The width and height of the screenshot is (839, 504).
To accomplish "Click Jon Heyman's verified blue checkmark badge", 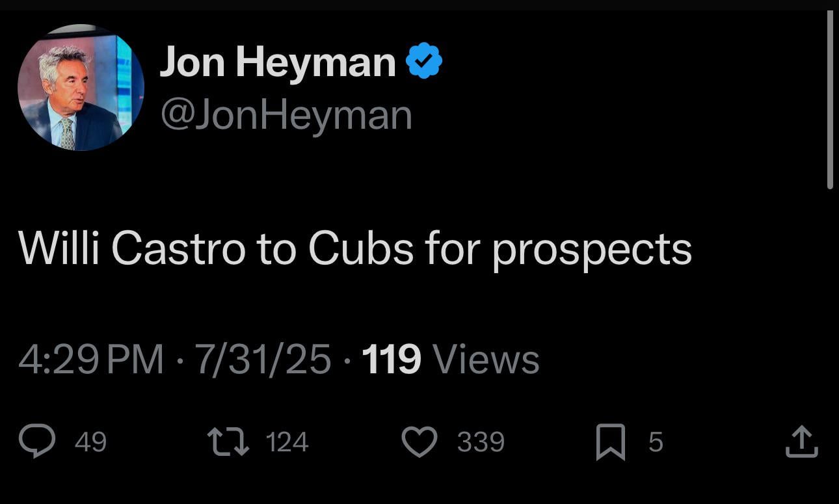I will point(425,60).
